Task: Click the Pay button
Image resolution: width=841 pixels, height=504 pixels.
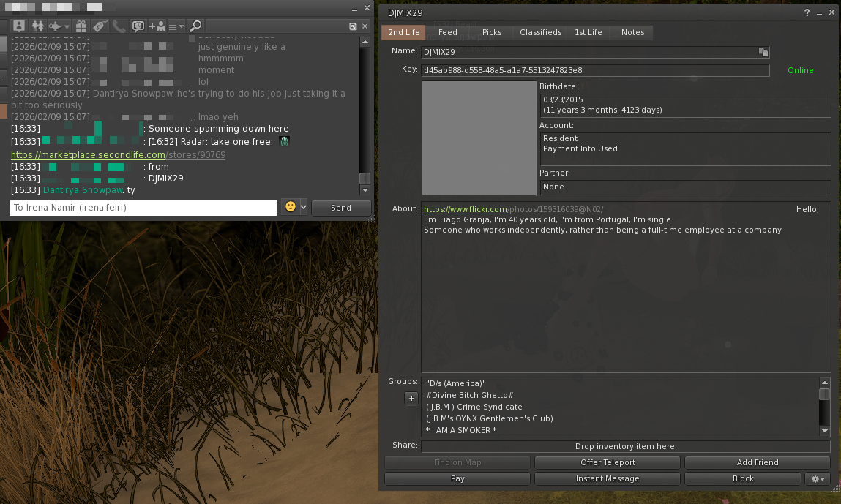Action: (457, 478)
